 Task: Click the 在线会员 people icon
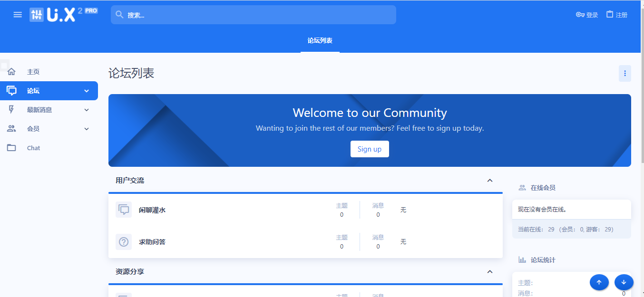point(522,188)
